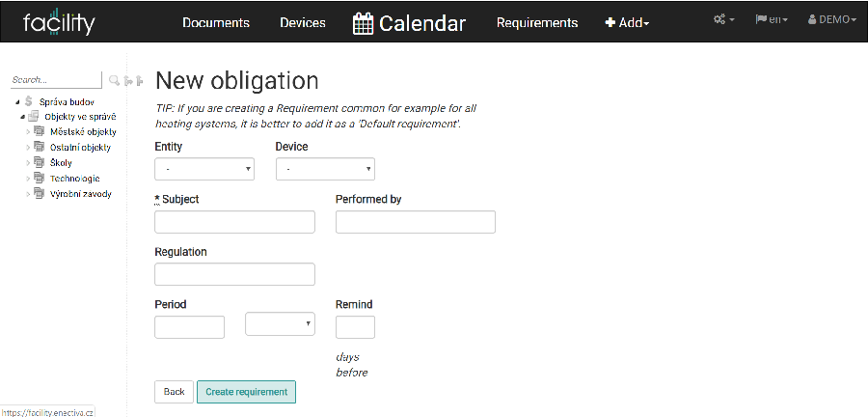Open the Period unit dropdown

click(x=280, y=324)
